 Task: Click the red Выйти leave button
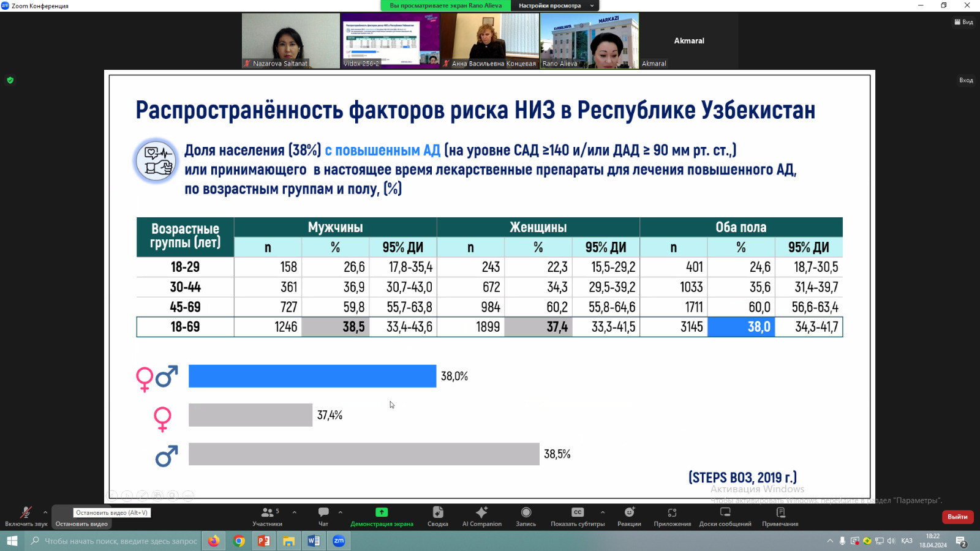point(957,517)
